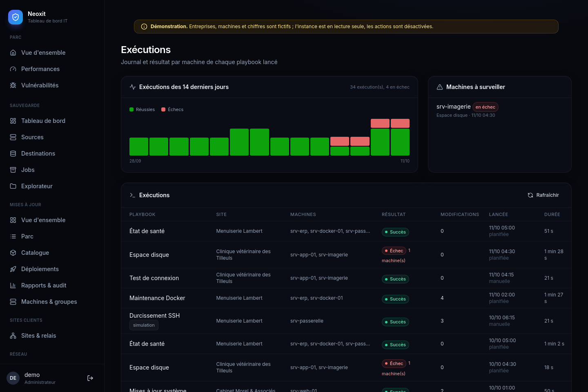Screen dimensions: 588x392
Task: Go to Jobs in Sauvegarde section
Action: 52,170
